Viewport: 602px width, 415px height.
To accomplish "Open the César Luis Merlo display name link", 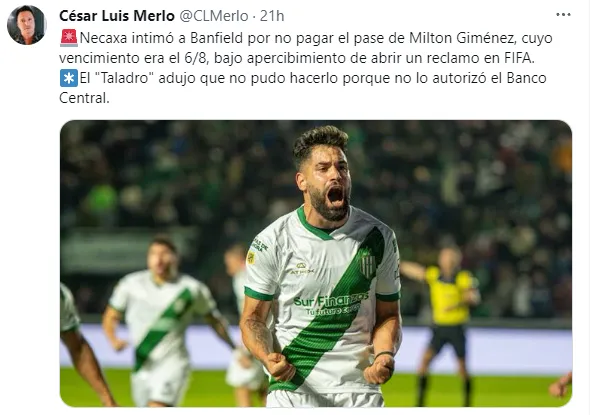I will click(117, 16).
